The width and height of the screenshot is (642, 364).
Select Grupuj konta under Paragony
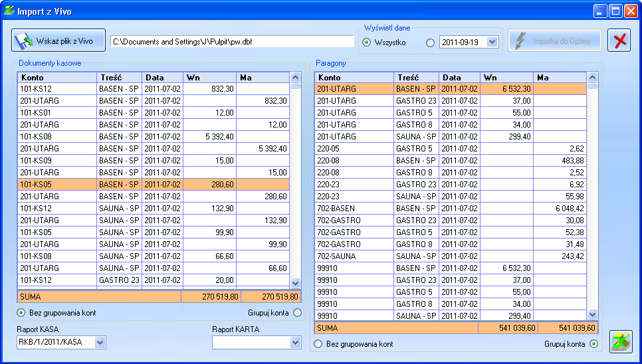(x=593, y=344)
